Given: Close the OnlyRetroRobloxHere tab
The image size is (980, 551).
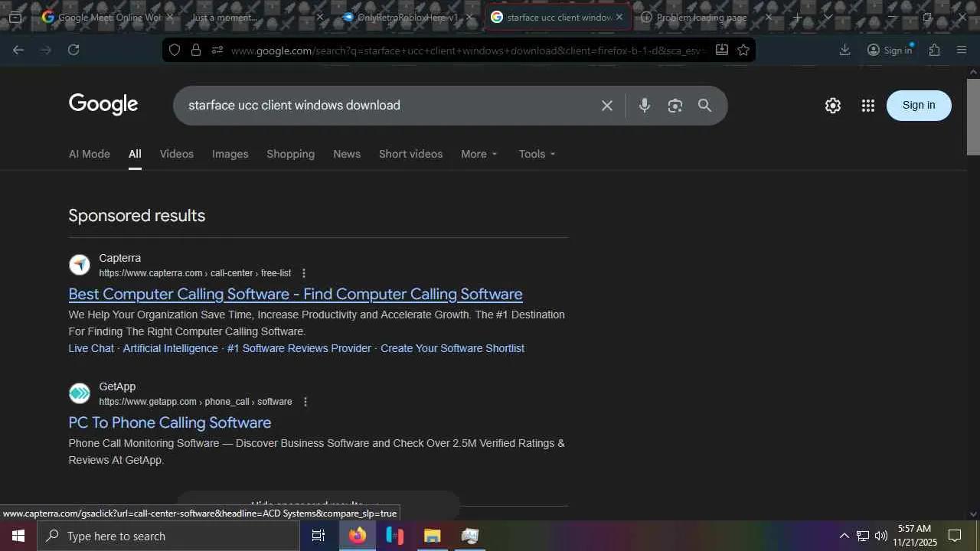Looking at the screenshot, I should coord(469,17).
